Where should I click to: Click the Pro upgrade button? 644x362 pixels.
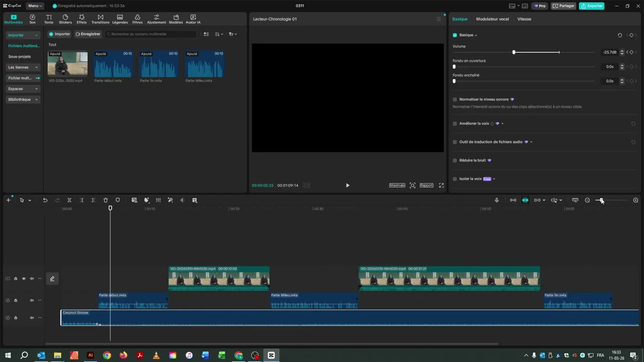pos(540,6)
